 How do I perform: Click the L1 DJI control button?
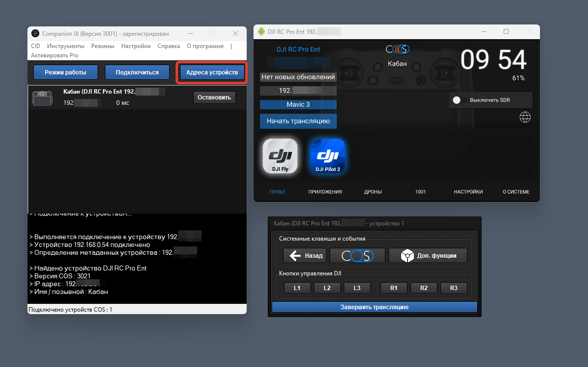[x=297, y=288]
